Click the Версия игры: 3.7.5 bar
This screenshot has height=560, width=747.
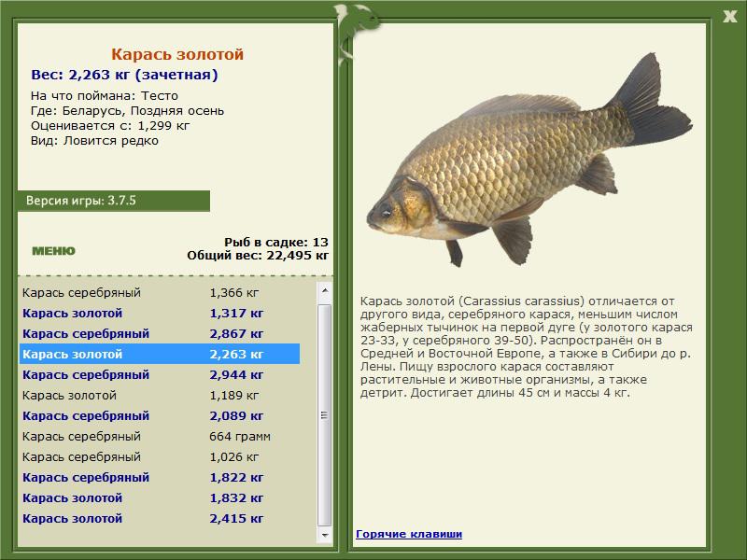click(113, 201)
